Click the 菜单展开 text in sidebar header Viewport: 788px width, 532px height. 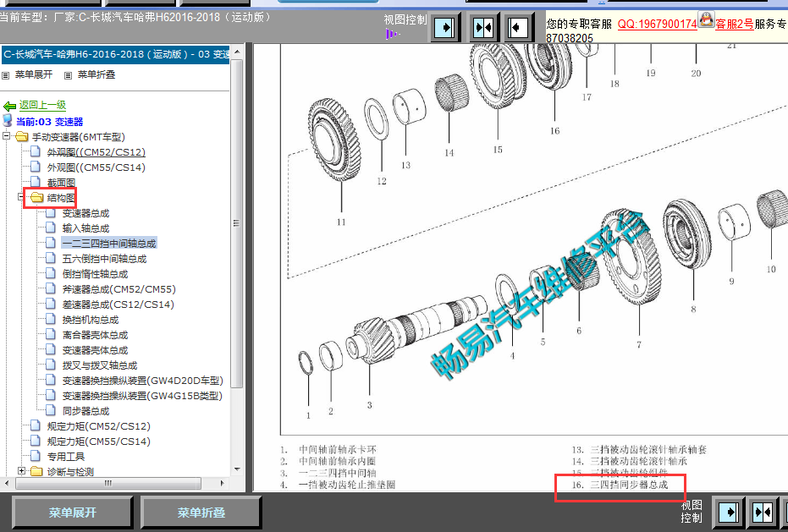(34, 74)
